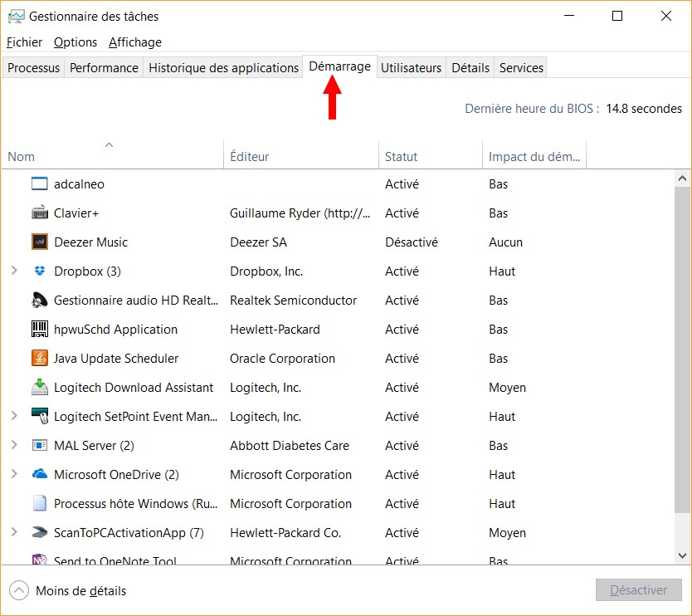This screenshot has height=616, width=692.
Task: Open the Détails tab
Action: tap(470, 67)
